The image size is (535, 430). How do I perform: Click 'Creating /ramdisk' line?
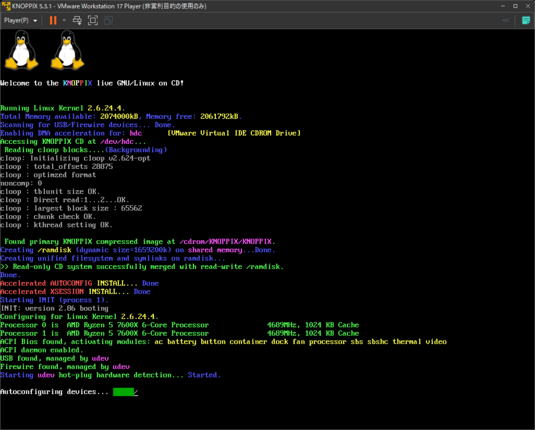[x=138, y=250]
